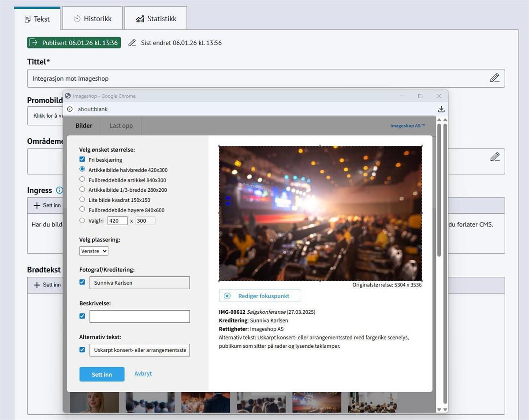Click the Avbryt link
This screenshot has height=420, width=529.
click(x=143, y=373)
